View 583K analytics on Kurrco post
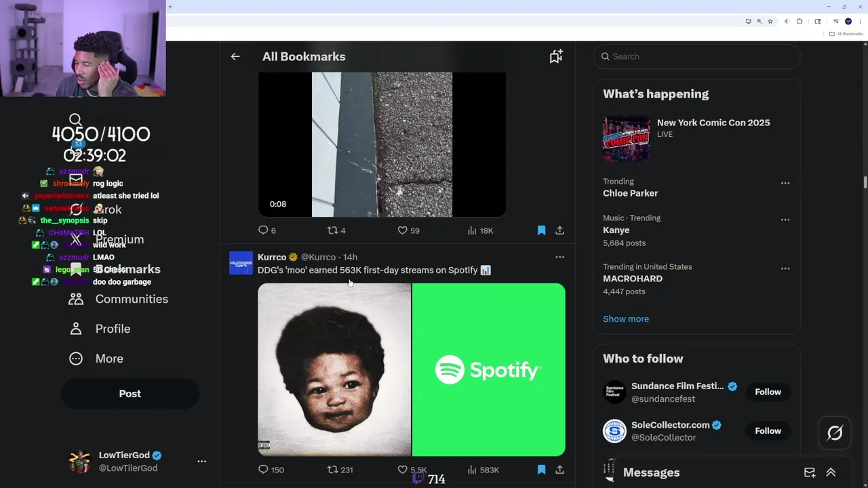The height and width of the screenshot is (488, 868). (483, 469)
